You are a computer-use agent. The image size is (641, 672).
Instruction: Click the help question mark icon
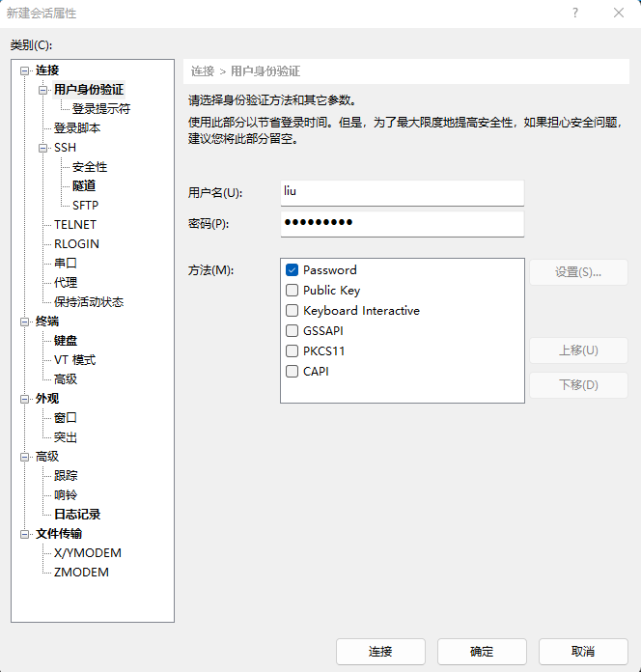(575, 13)
